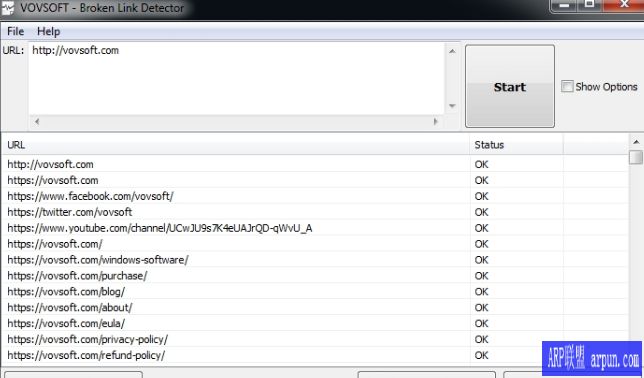
Task: Select the vovsoft.com/about/ row
Action: (315, 308)
